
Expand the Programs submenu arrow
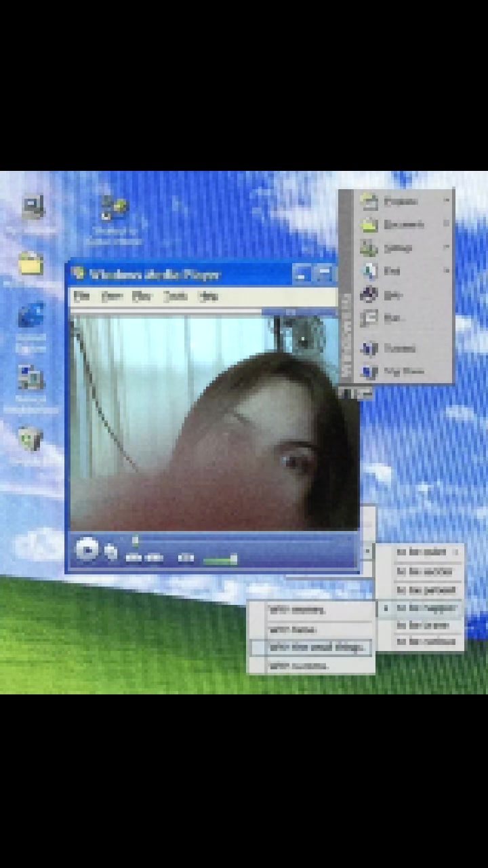pyautogui.click(x=446, y=201)
